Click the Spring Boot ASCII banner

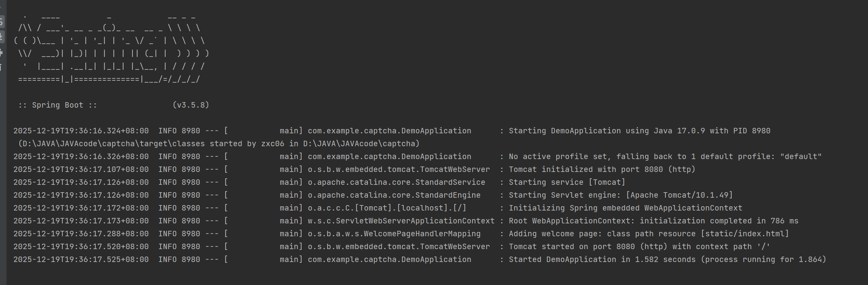tap(111, 48)
